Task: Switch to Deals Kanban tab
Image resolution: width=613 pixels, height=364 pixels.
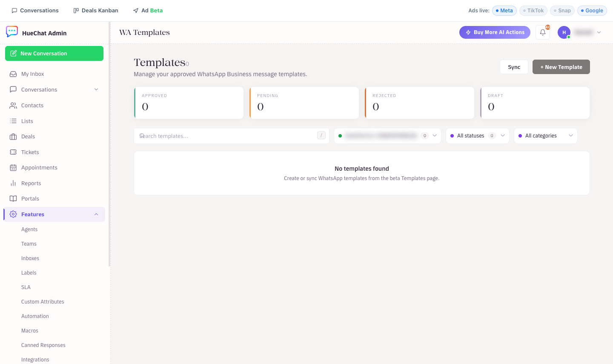Action: (x=96, y=11)
